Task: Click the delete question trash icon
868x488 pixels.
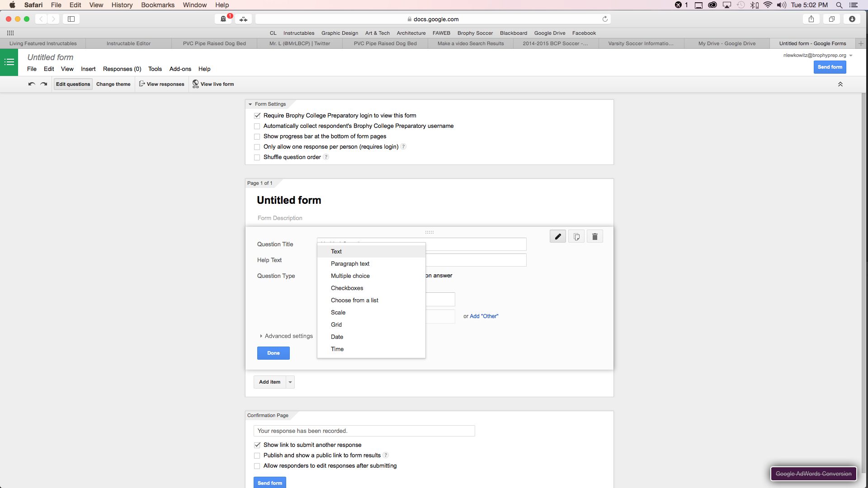Action: coord(595,237)
